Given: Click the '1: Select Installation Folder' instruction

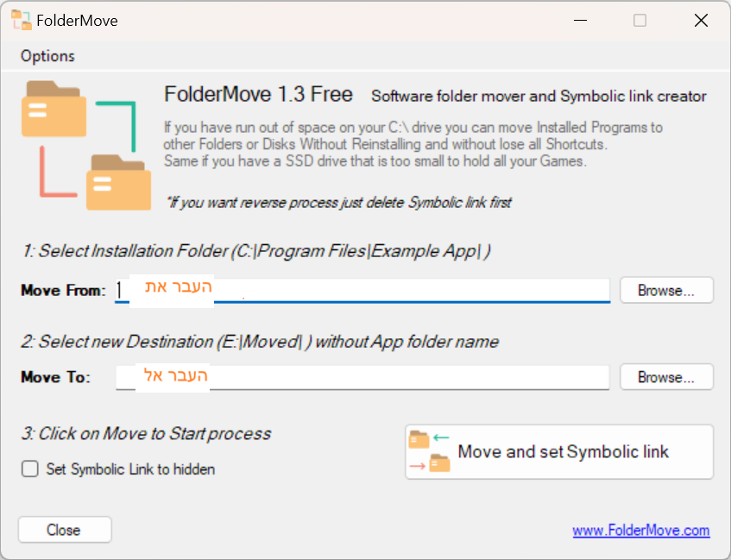Looking at the screenshot, I should [256, 251].
